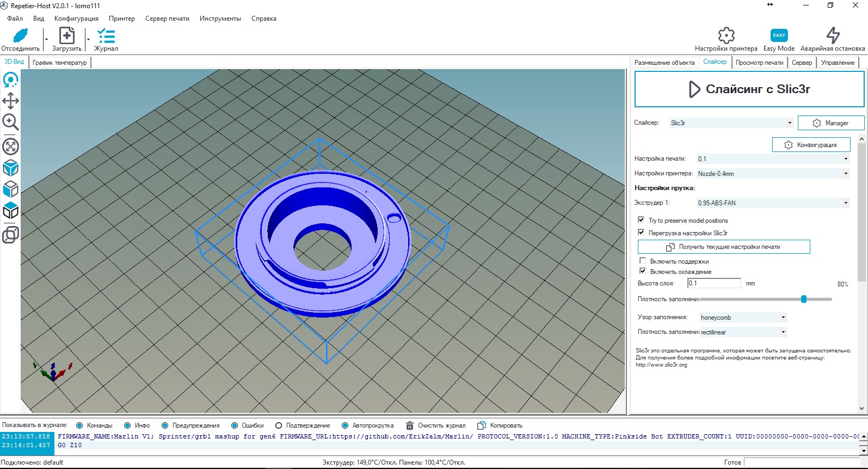Uncheck Try to preserve model positions

[641, 220]
